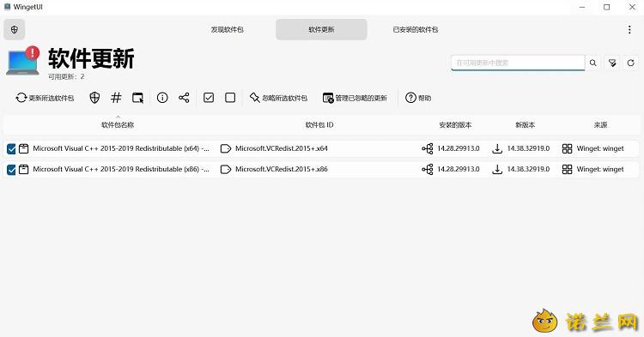Click the reload updates icon

pos(630,63)
